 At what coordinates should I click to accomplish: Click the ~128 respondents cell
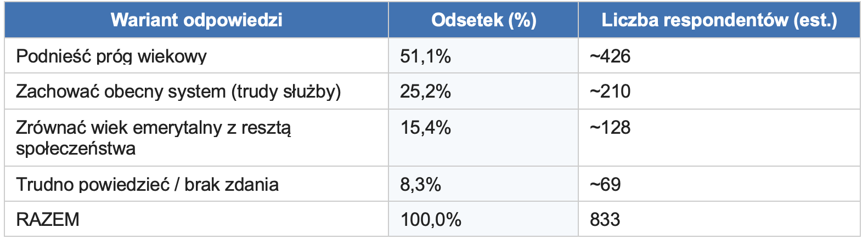click(x=610, y=128)
